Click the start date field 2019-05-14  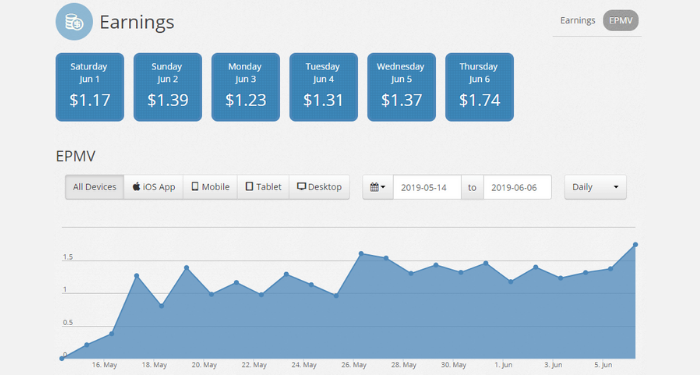tap(427, 188)
